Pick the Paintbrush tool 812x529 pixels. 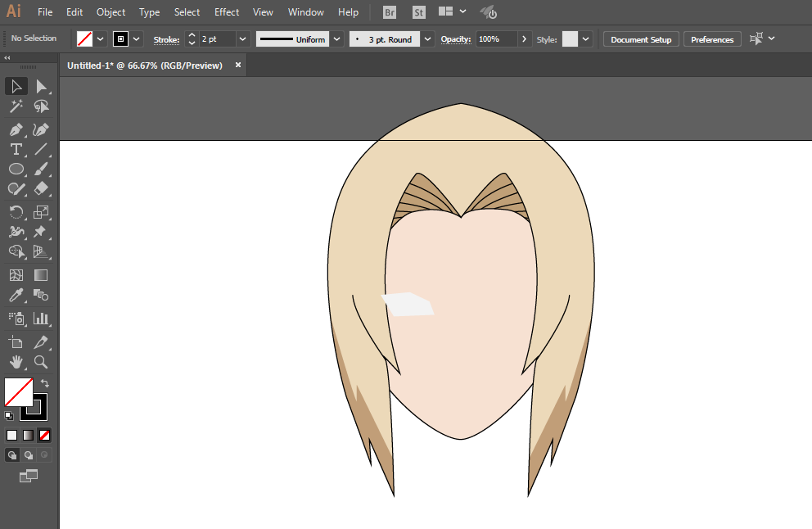(x=41, y=169)
